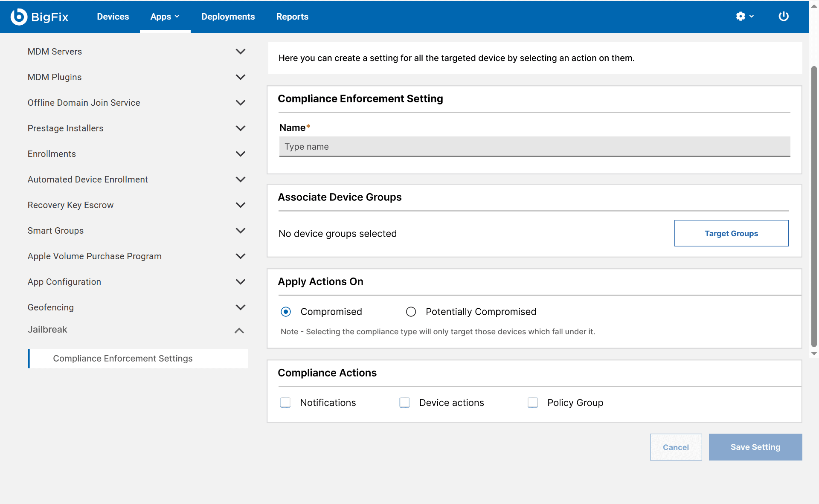Expand MDM Servers section chevron

[x=241, y=52]
